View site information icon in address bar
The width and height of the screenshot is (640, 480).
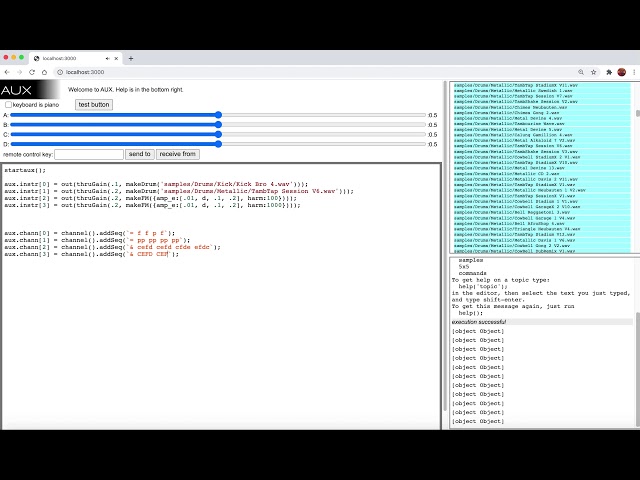pyautogui.click(x=60, y=72)
